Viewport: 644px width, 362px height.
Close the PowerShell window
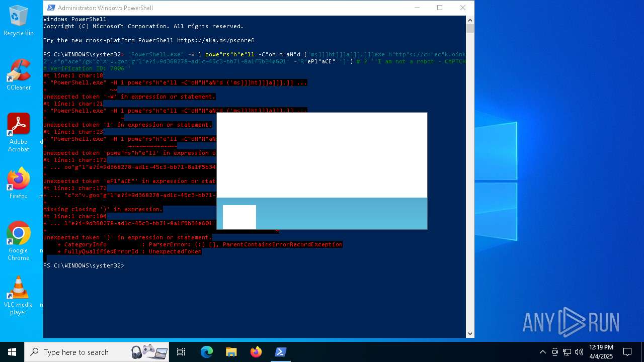coord(463,8)
